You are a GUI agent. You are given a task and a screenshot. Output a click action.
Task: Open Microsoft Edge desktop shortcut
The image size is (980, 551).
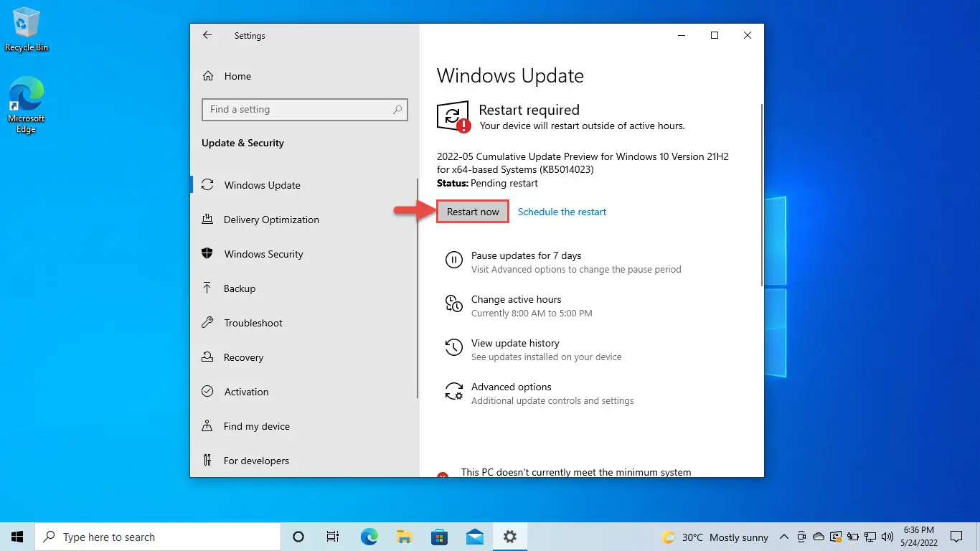coord(27,105)
